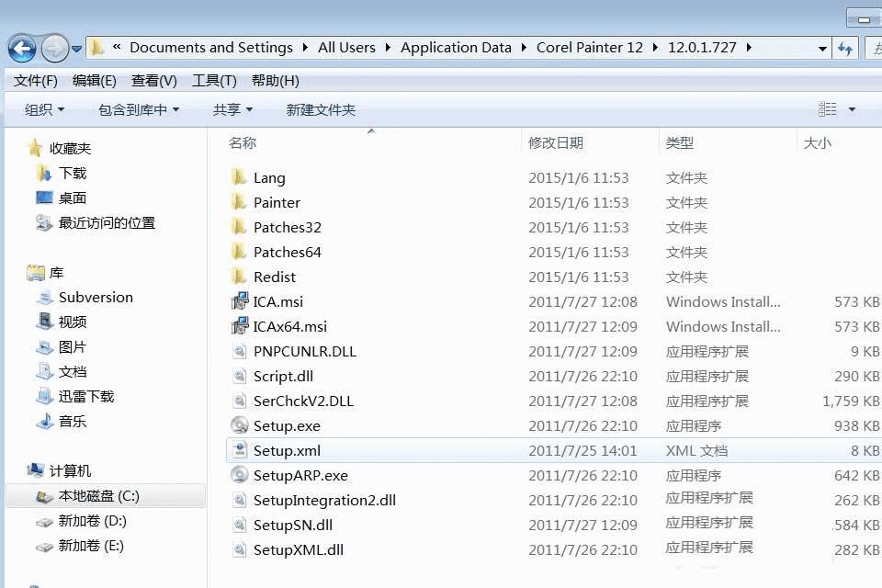Select the ICA.msi installer package icon
Screen dimensions: 882x588
[240, 301]
